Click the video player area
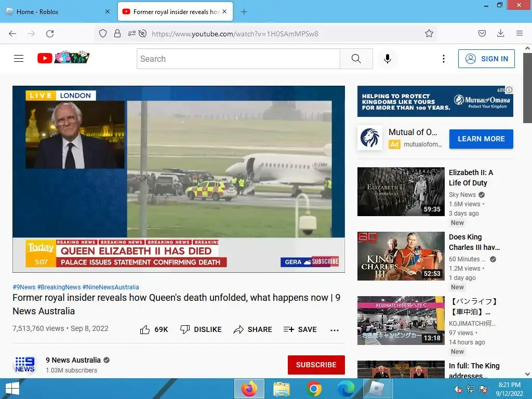The height and width of the screenshot is (399, 532). (179, 179)
